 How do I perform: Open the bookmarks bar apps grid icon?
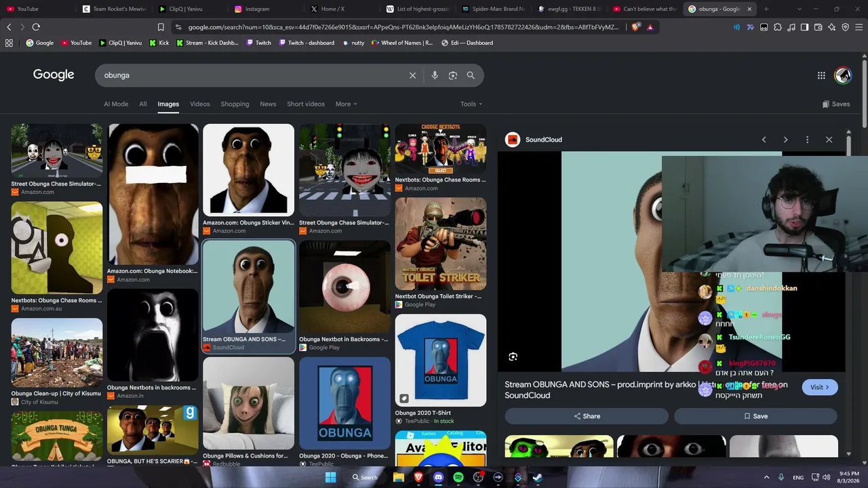9,43
